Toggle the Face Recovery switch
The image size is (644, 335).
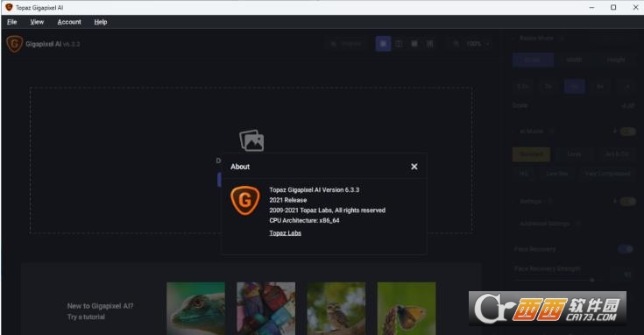[x=626, y=249]
